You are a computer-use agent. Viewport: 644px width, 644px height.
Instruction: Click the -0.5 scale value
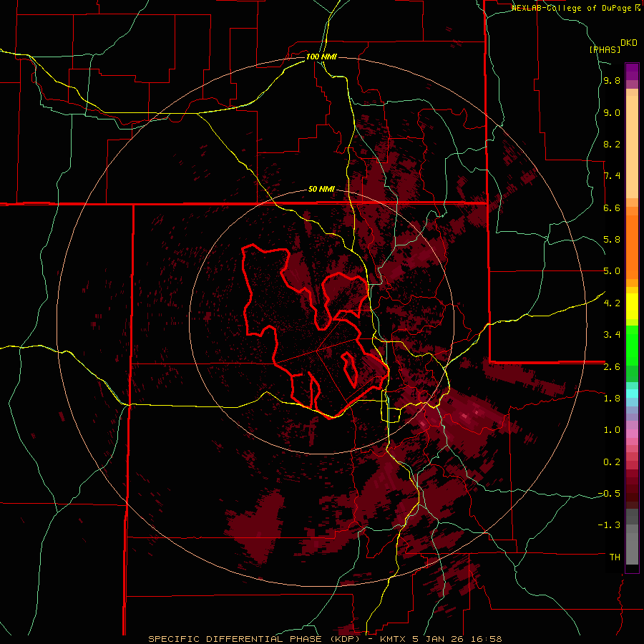point(609,494)
